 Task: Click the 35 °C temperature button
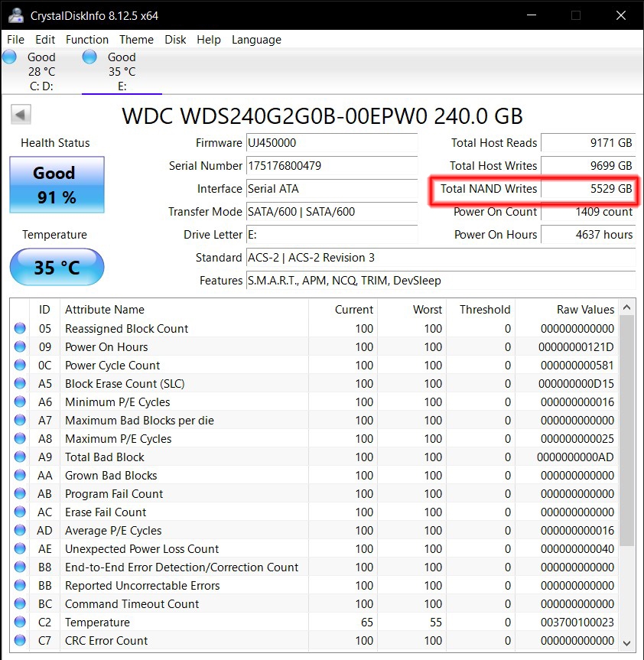coord(57,267)
